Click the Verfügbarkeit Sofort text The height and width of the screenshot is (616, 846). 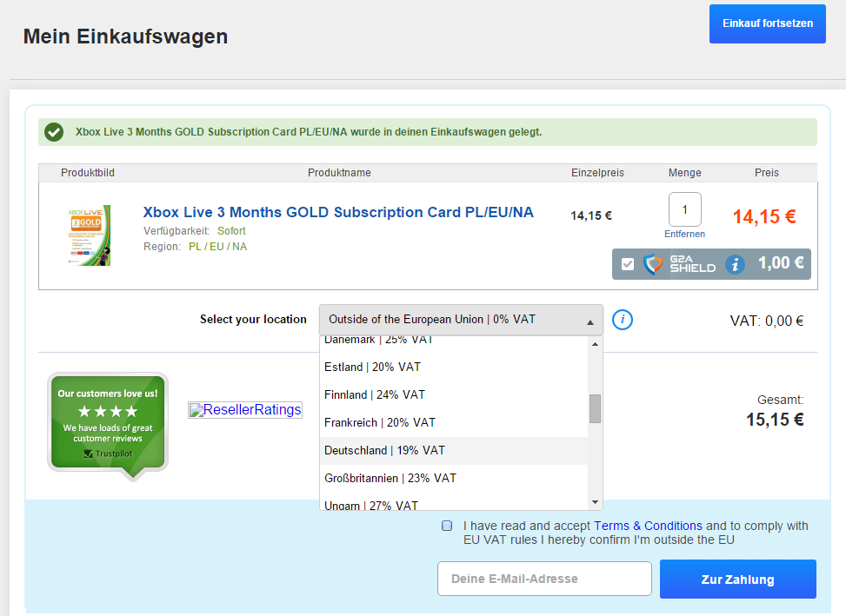click(194, 231)
